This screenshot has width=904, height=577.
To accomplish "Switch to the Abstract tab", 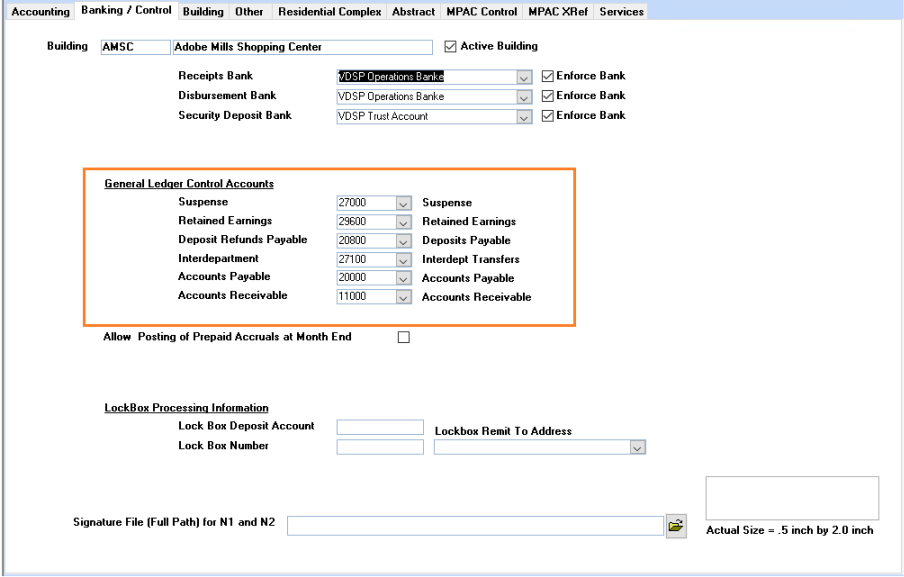I will (x=413, y=12).
